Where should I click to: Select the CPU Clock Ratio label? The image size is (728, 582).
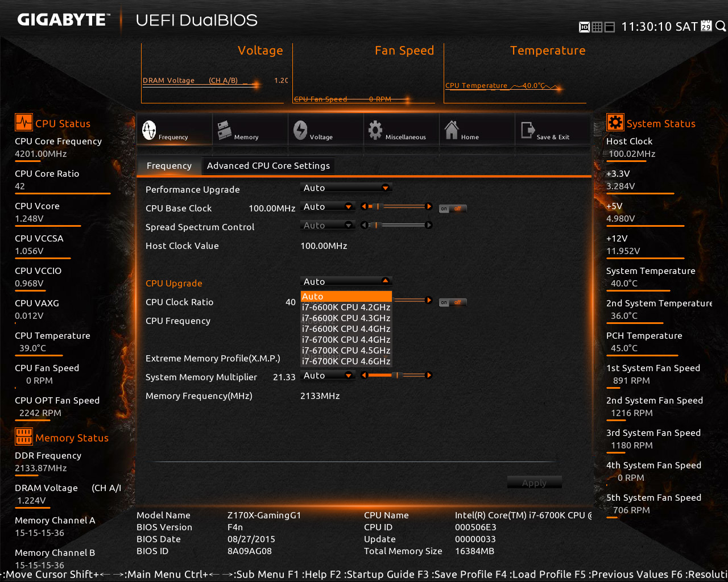(179, 302)
